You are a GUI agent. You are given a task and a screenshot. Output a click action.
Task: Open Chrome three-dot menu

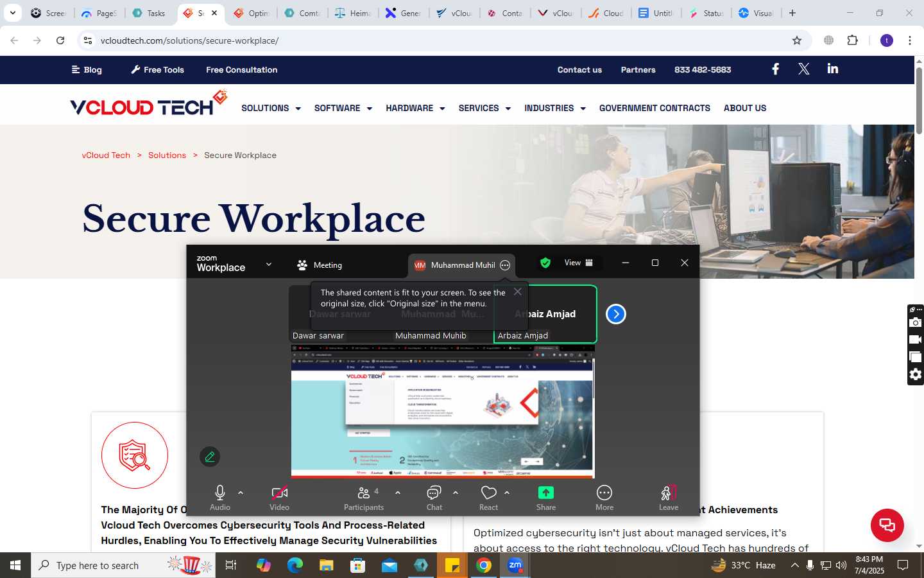pyautogui.click(x=910, y=40)
